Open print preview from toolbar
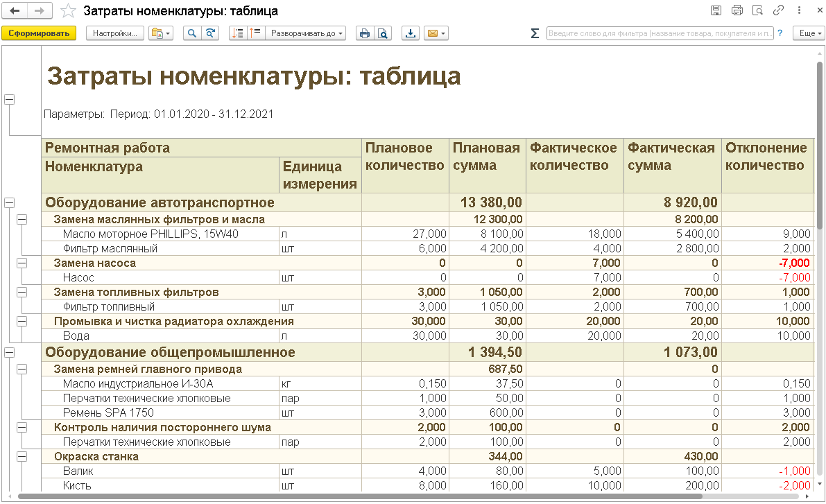The width and height of the screenshot is (826, 504). 383,33
